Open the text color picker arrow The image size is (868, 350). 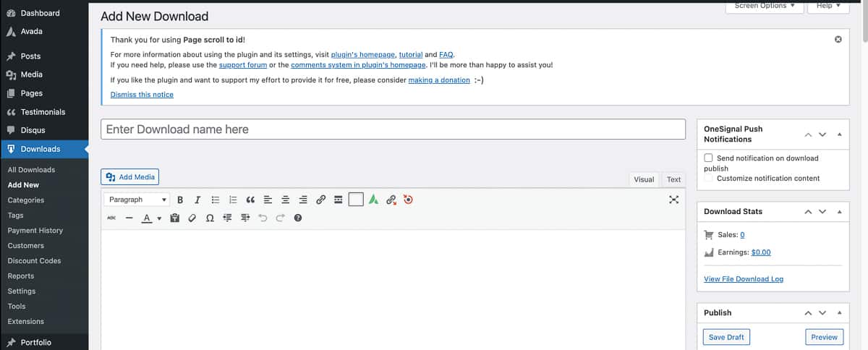pos(159,218)
